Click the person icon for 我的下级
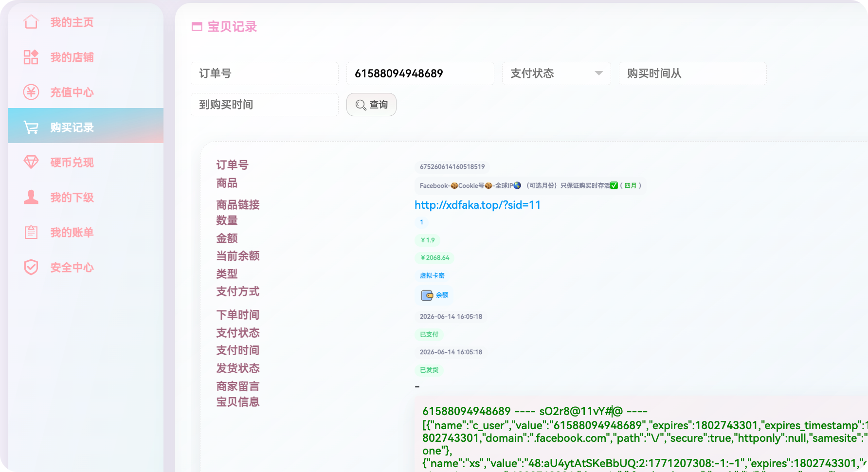Viewport: 868px width, 472px height. pyautogui.click(x=31, y=197)
